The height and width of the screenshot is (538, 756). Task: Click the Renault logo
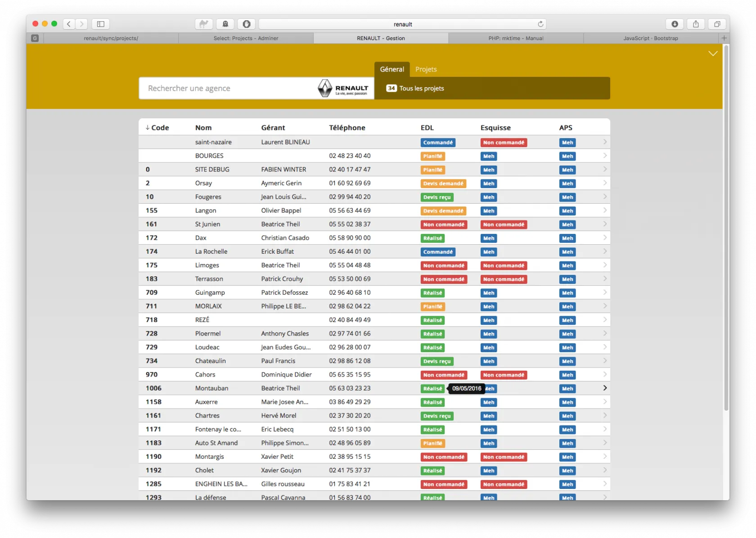(x=343, y=88)
